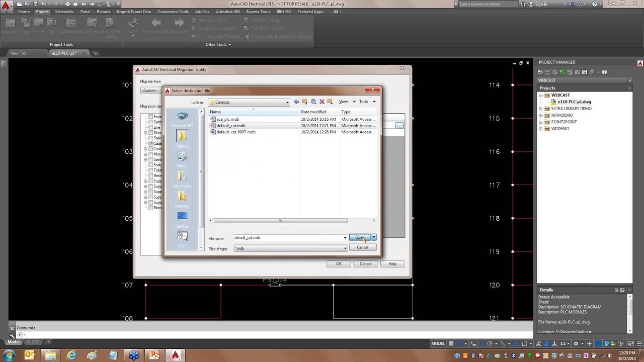Viewport: 644px width, 362px height.
Task: Uncheck the Catalog migration item checkbox
Action: click(150, 143)
